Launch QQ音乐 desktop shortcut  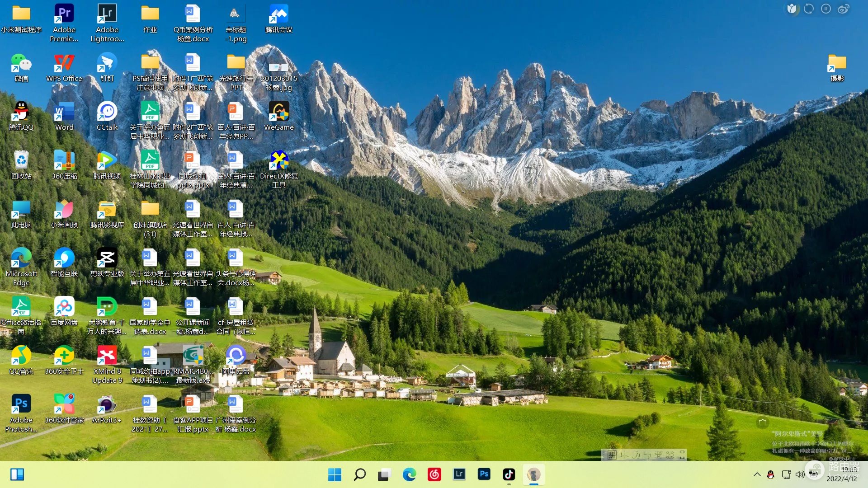[x=21, y=361]
